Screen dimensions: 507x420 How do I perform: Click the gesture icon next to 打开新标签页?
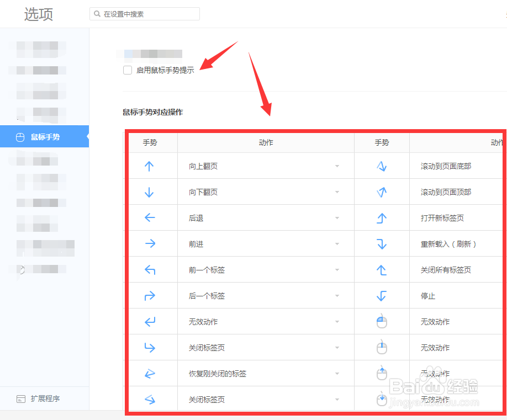[382, 217]
